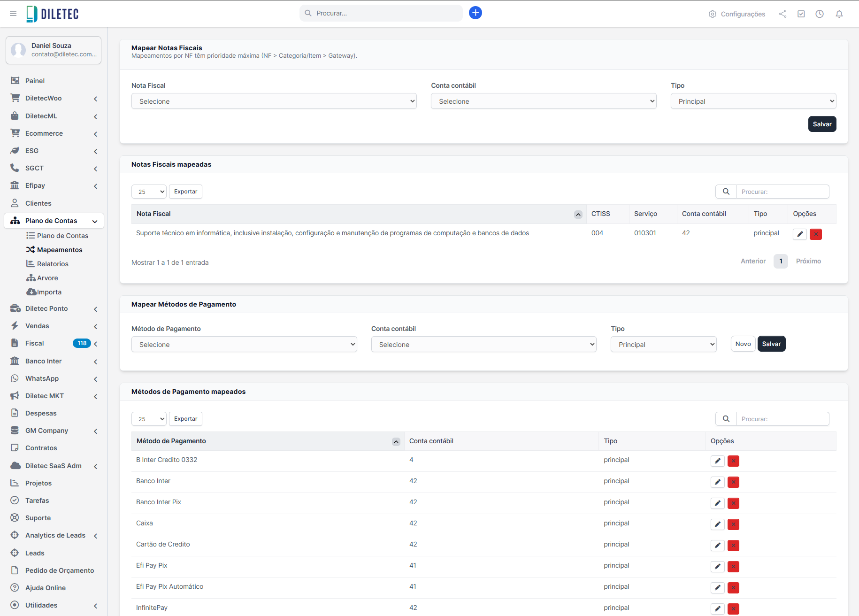Toggle sort on Método de Pagamento column
The height and width of the screenshot is (616, 859).
coord(396,442)
